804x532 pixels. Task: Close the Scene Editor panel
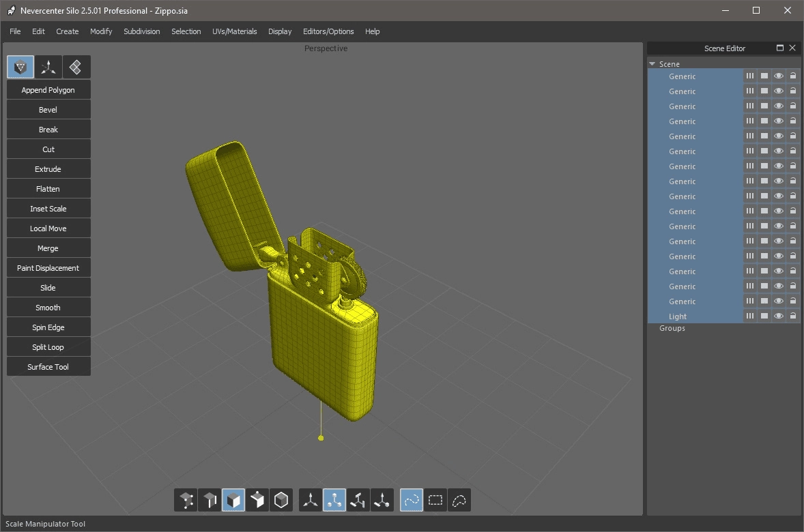(x=792, y=48)
